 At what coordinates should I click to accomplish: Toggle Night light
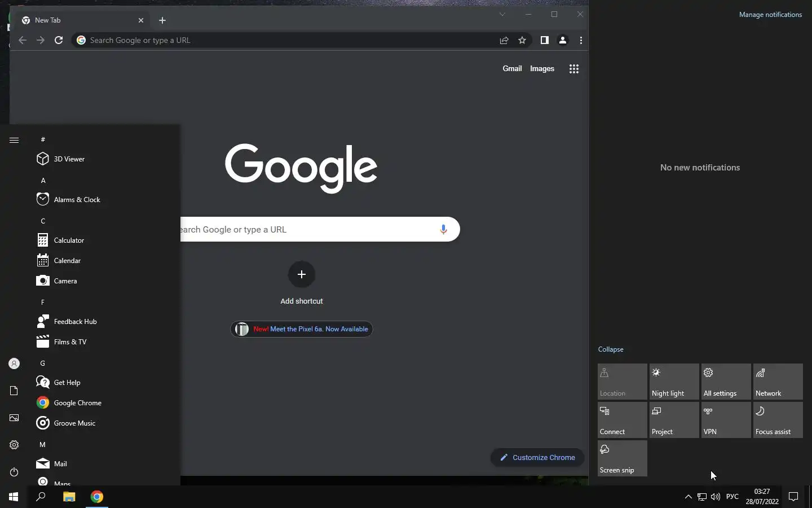coord(674,382)
